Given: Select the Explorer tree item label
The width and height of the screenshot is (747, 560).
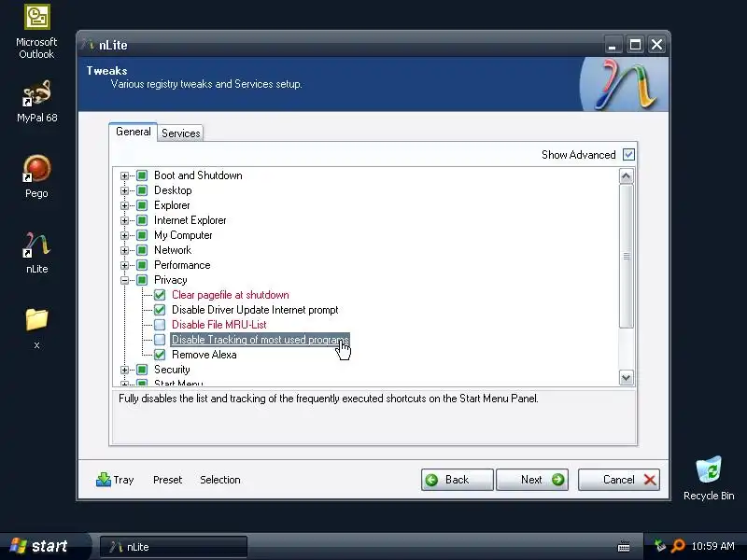Looking at the screenshot, I should pyautogui.click(x=172, y=205).
